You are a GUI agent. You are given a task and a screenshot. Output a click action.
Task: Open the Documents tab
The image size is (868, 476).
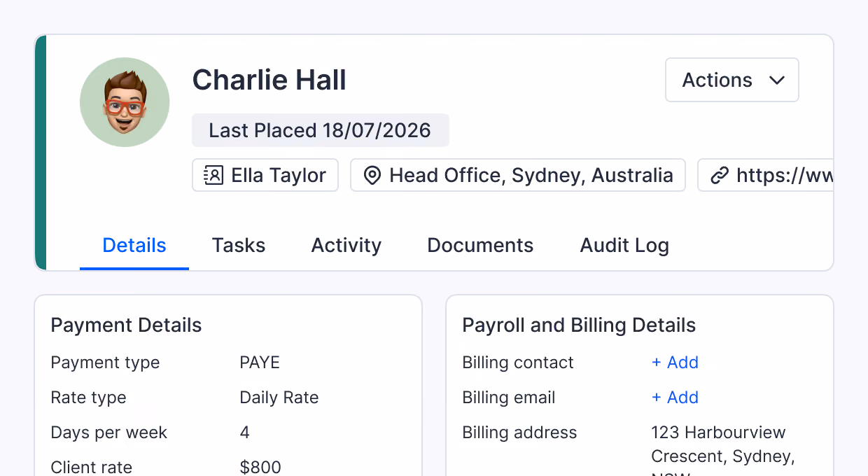pyautogui.click(x=480, y=246)
